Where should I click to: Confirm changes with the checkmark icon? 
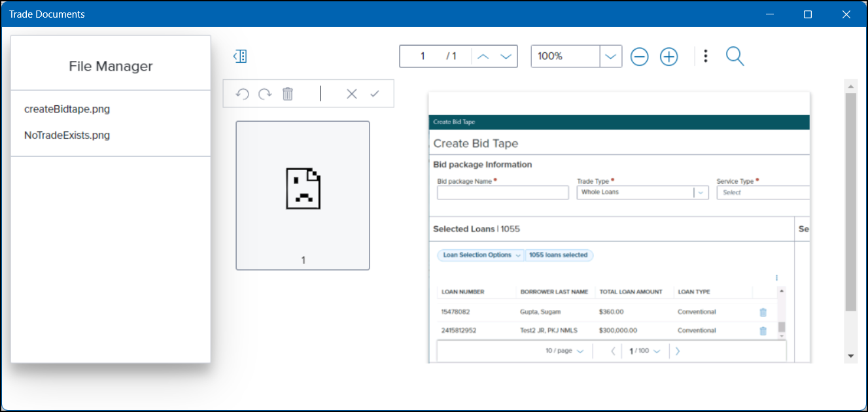(375, 94)
